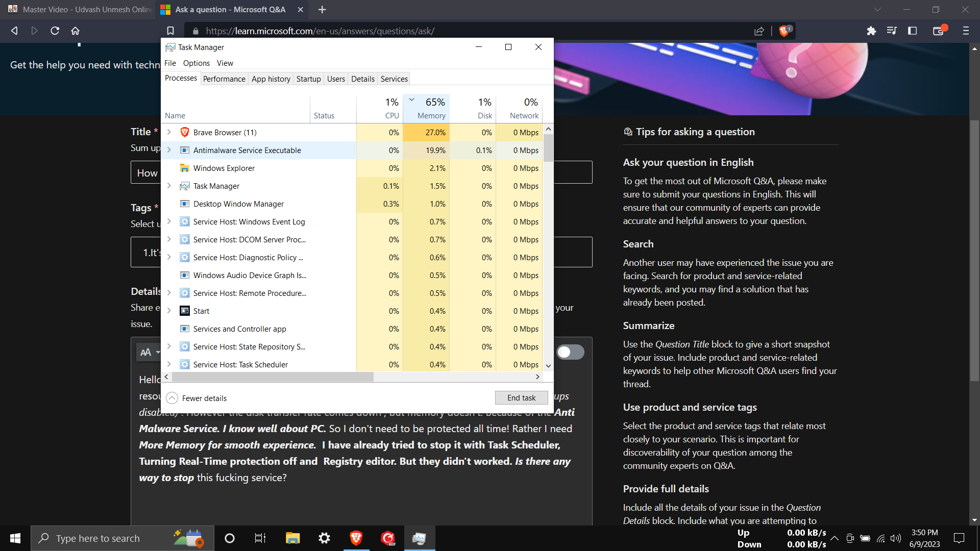
Task: Click the share page icon in address bar
Action: tap(759, 31)
